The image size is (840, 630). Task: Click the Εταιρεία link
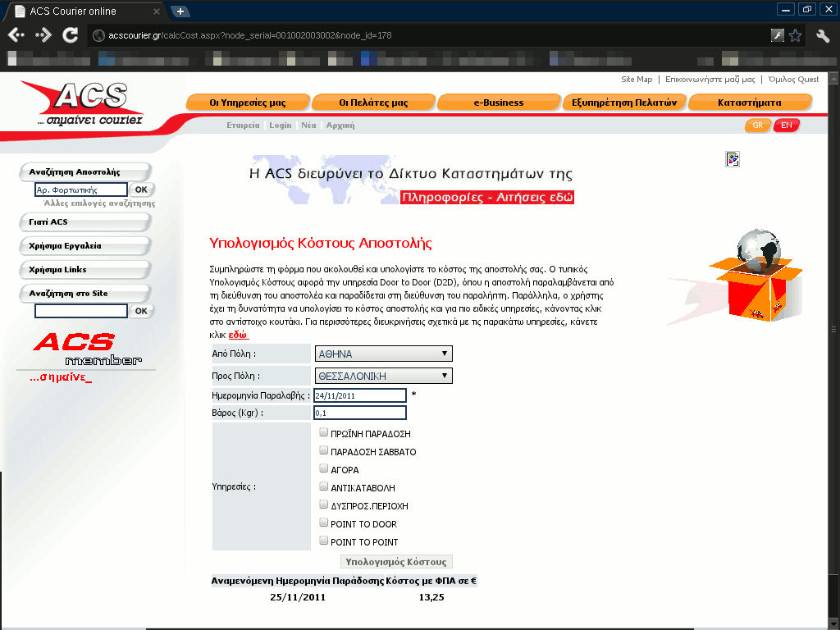tap(243, 126)
